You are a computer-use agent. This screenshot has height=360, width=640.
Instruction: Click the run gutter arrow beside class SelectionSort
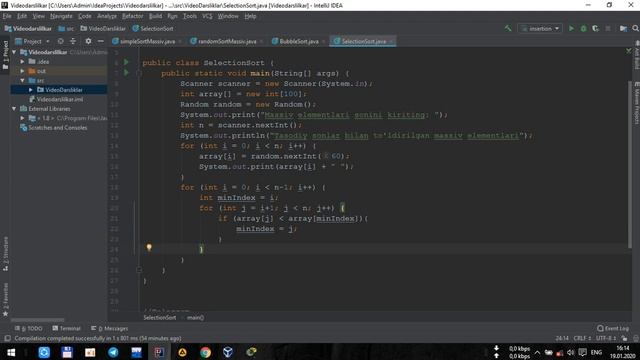[126, 62]
